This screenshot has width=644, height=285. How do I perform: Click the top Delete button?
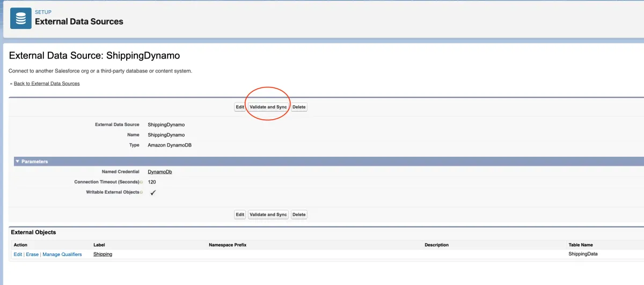click(x=299, y=107)
